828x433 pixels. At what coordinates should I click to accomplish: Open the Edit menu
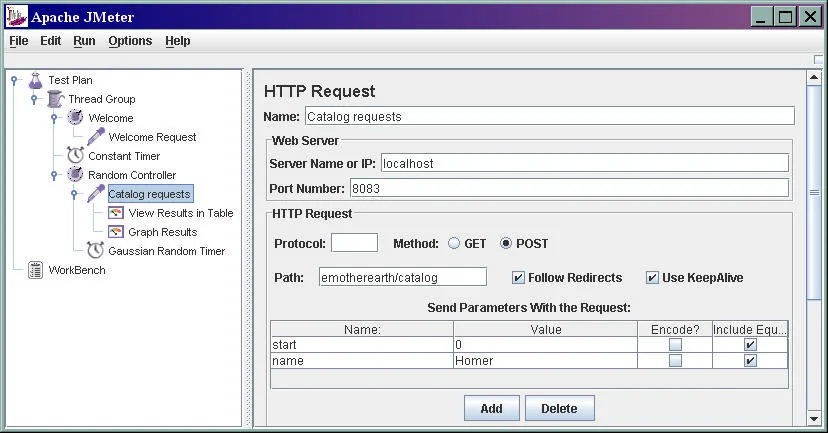[51, 41]
